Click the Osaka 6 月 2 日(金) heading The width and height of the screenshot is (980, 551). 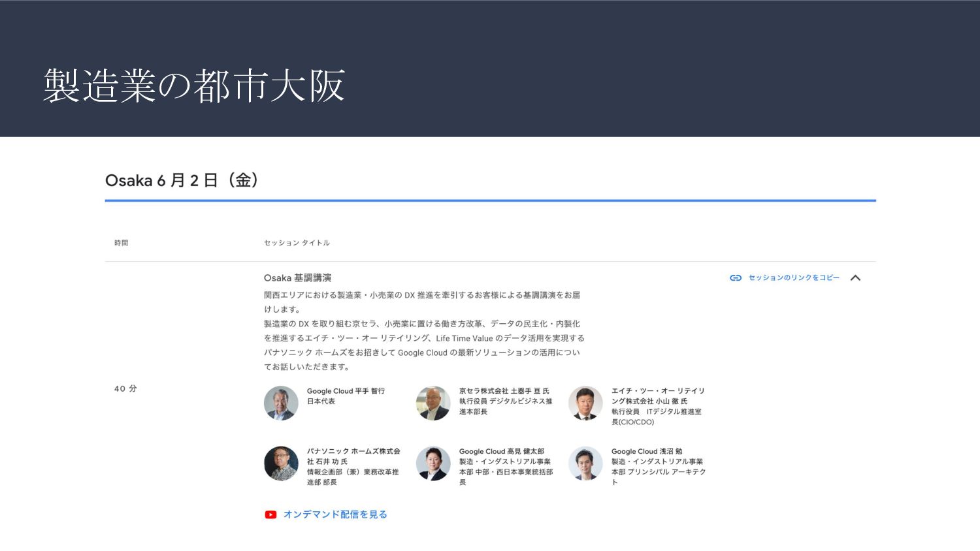[x=182, y=180]
